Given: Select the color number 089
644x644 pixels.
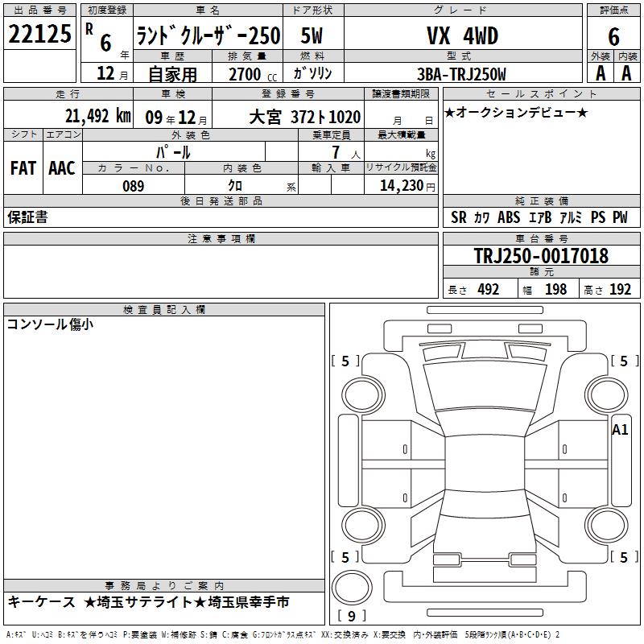Looking at the screenshot, I should coord(134,186).
